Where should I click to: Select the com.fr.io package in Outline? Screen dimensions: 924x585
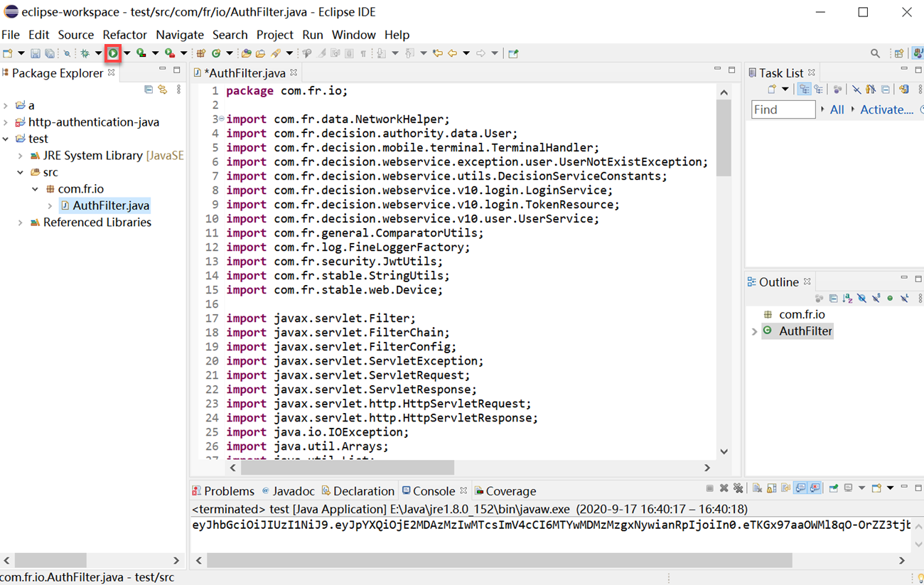[x=802, y=314]
